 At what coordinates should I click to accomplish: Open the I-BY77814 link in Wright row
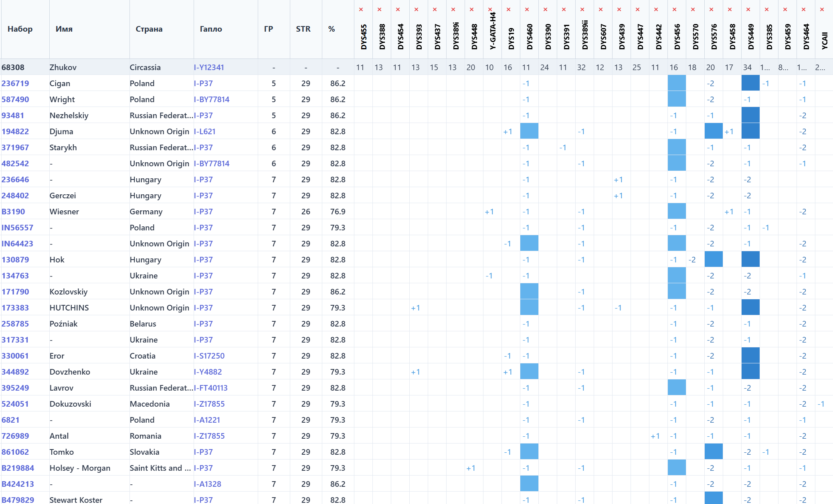click(x=212, y=99)
